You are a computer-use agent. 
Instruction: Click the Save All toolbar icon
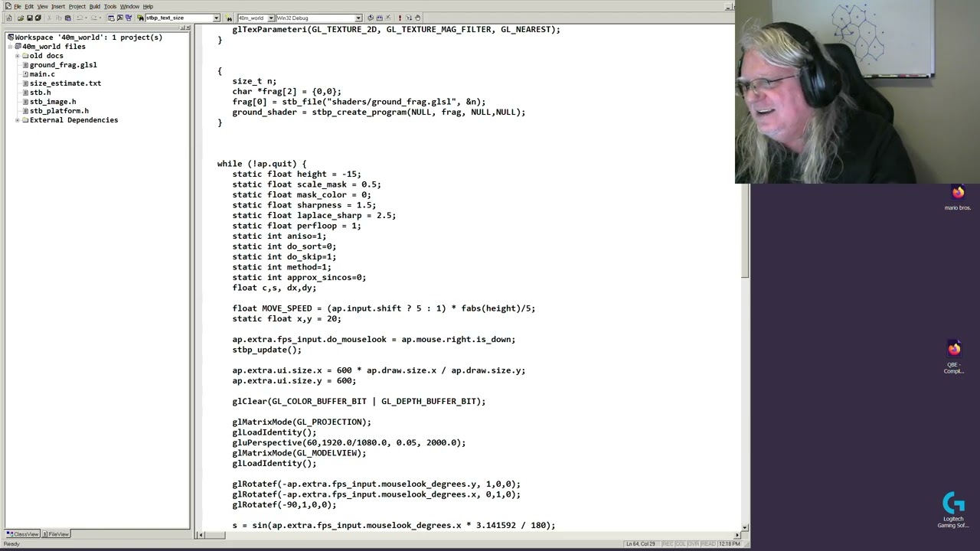pyautogui.click(x=38, y=18)
